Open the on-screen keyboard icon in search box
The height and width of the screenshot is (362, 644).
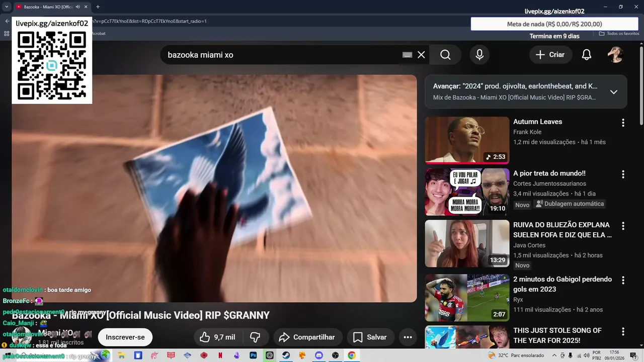click(x=408, y=55)
